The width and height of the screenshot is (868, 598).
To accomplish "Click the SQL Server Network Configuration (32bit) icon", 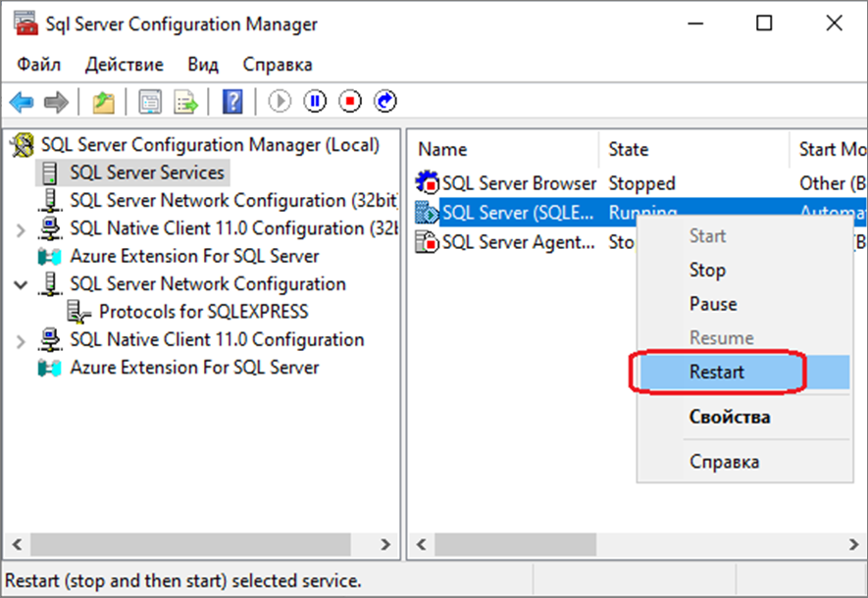I will click(50, 200).
